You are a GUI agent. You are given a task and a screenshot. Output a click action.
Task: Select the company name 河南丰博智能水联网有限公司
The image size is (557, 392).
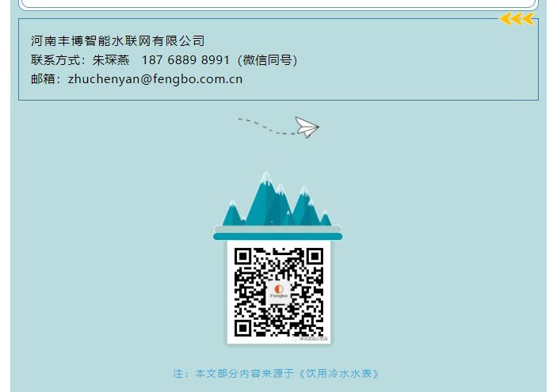[x=117, y=41]
